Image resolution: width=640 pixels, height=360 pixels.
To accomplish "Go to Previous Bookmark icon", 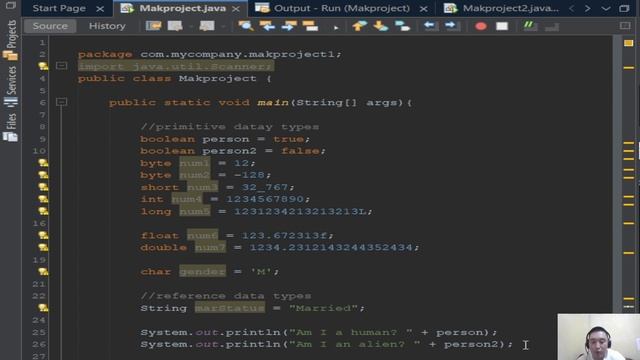I will tap(359, 26).
